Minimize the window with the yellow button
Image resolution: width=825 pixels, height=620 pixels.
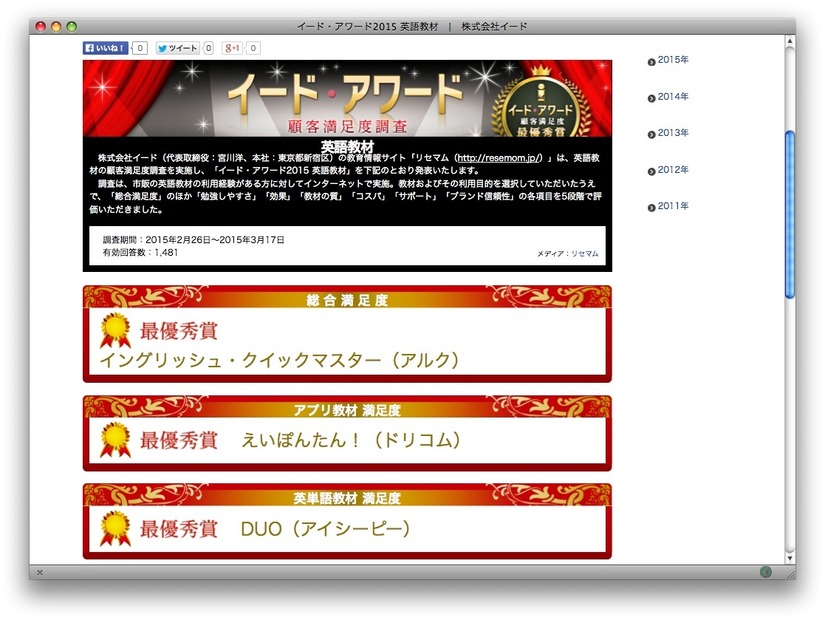[56, 26]
